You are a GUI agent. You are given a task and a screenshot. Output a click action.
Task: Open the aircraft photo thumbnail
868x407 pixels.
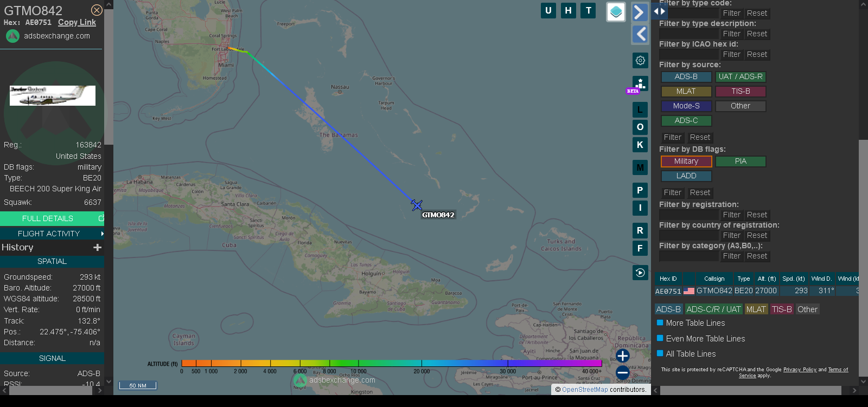53,95
